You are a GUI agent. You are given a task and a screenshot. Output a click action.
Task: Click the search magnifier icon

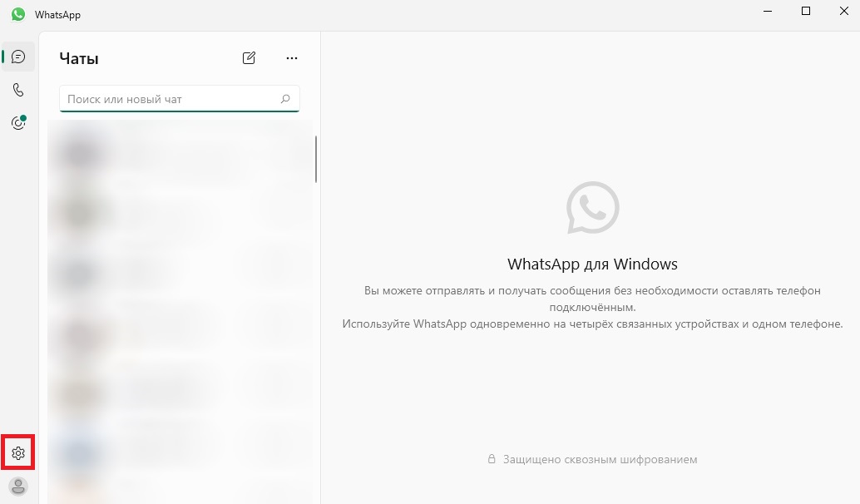pyautogui.click(x=285, y=99)
